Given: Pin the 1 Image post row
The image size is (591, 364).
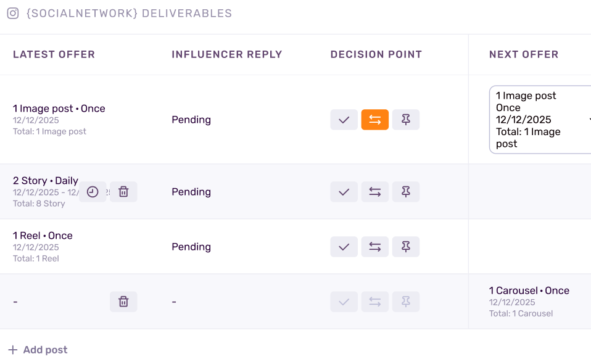Looking at the screenshot, I should pyautogui.click(x=406, y=120).
